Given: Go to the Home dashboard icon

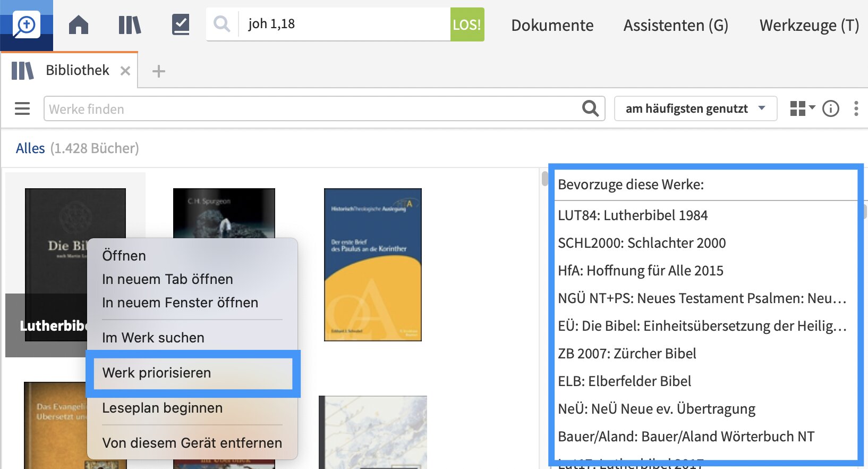Looking at the screenshot, I should click(x=79, y=25).
